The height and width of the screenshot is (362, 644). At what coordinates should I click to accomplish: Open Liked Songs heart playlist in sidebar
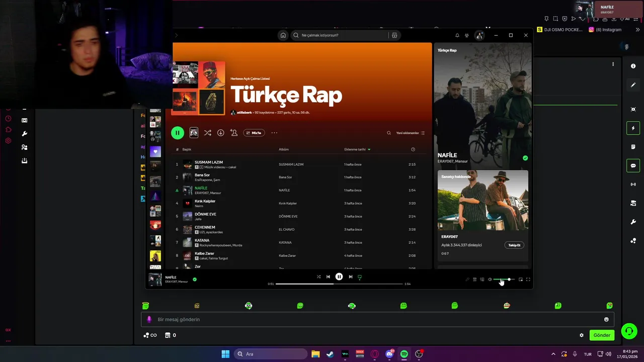155,152
